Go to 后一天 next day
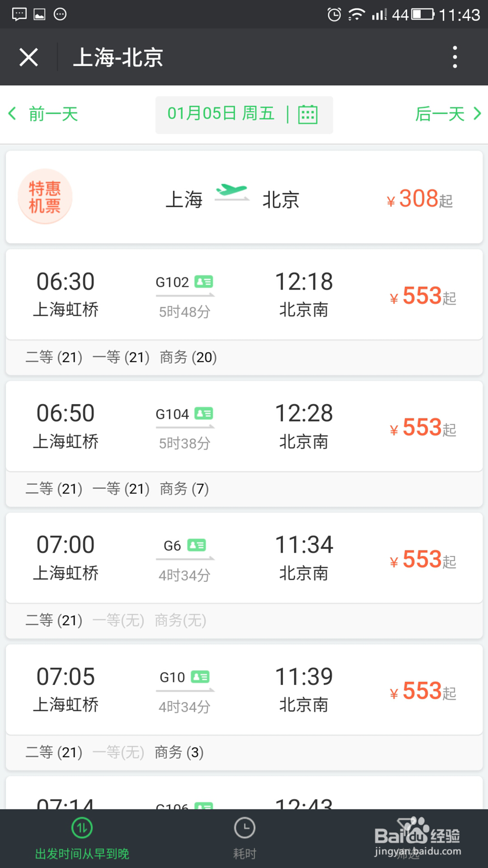This screenshot has height=868, width=488. tap(447, 114)
